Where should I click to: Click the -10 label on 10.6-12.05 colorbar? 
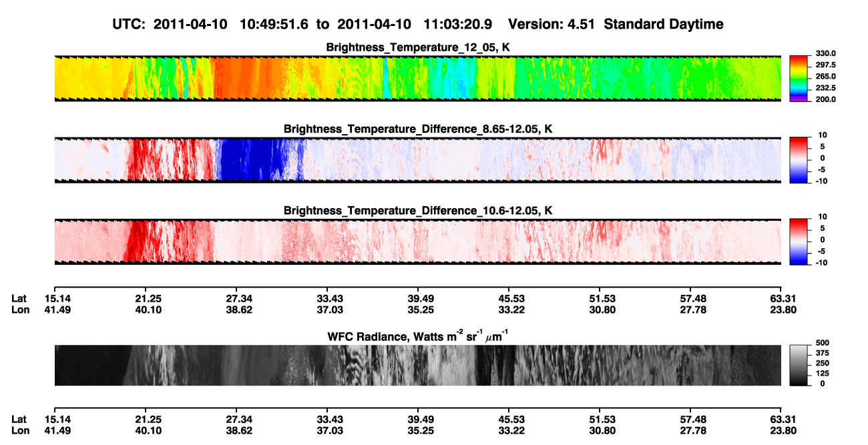pyautogui.click(x=821, y=262)
